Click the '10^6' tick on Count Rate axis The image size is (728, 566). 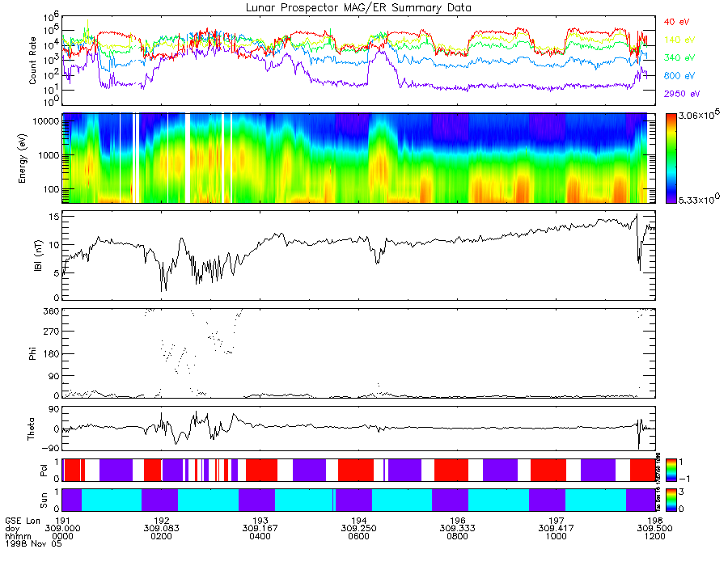(51, 18)
